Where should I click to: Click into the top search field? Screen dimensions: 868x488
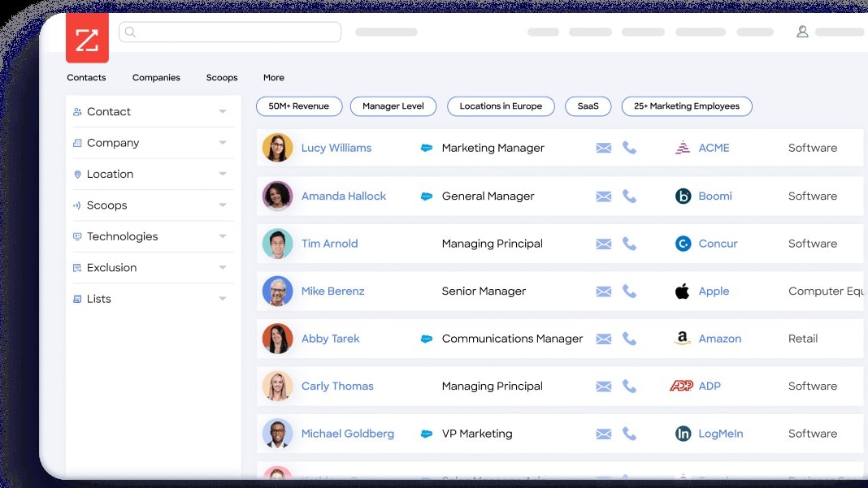(x=230, y=32)
